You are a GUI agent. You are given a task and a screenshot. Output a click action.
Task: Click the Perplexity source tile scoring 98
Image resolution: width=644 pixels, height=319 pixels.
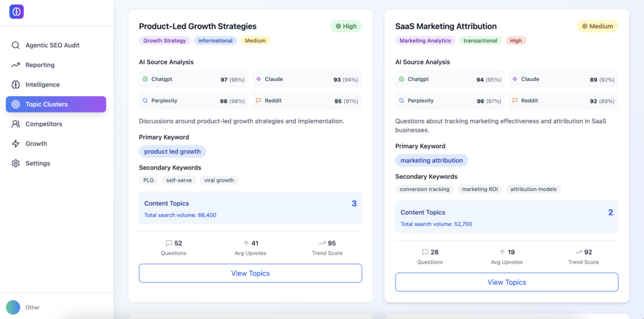pos(194,100)
